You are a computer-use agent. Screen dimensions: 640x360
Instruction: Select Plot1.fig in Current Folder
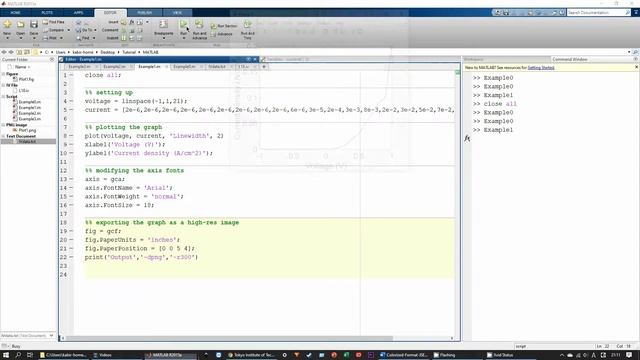pos(26,79)
